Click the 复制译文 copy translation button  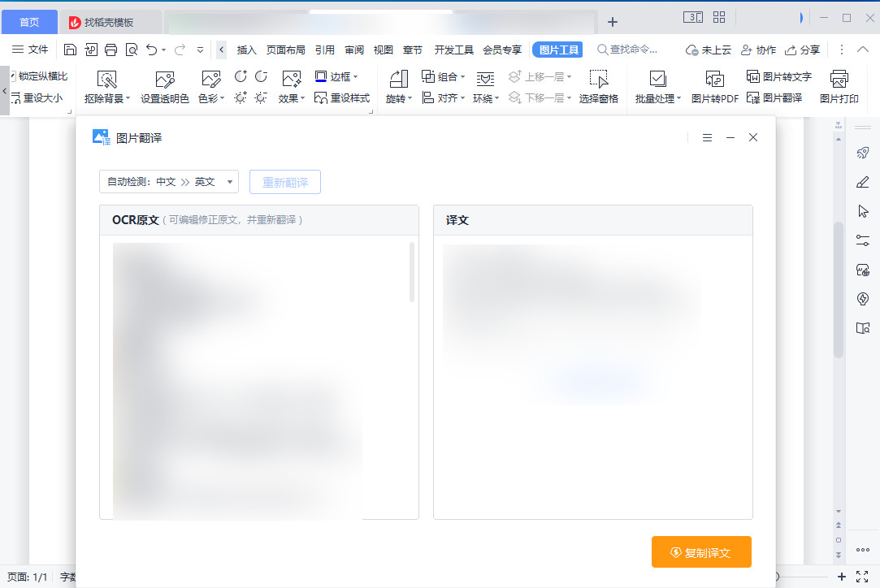tap(700, 551)
